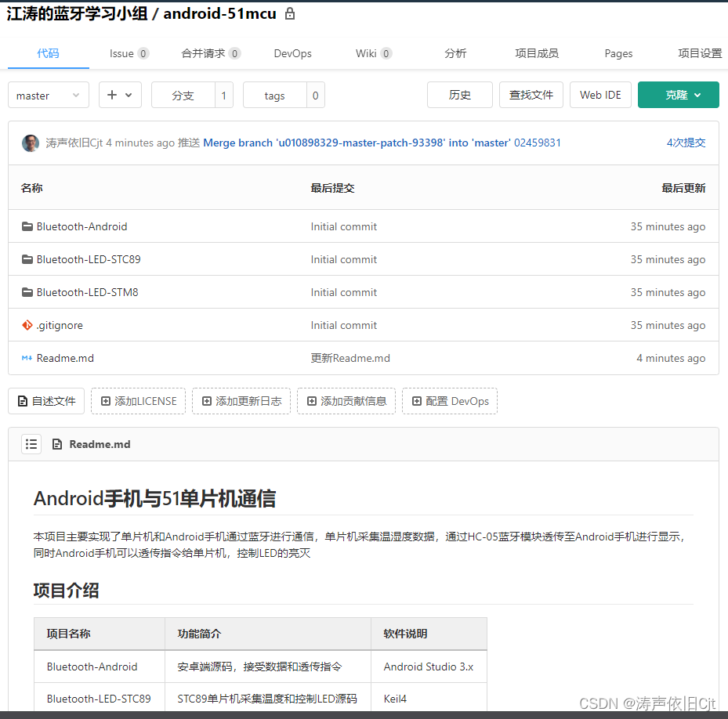Click the private lock icon beside android-51mcu
This screenshot has height=719, width=728.
pos(290,14)
